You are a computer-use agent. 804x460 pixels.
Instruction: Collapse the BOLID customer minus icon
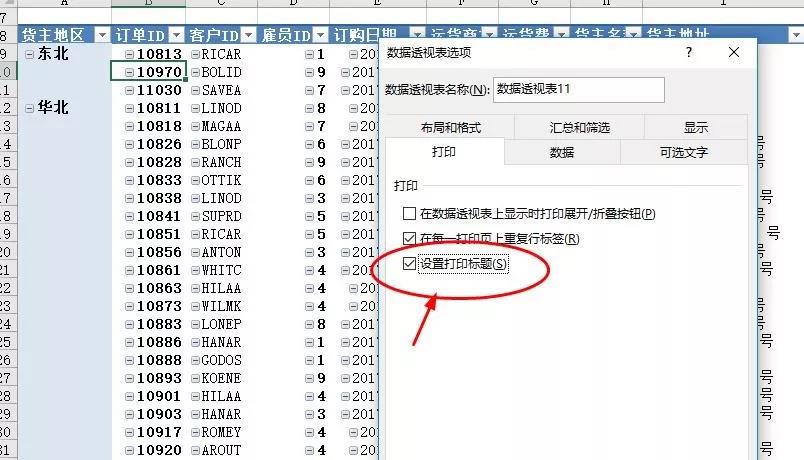195,72
